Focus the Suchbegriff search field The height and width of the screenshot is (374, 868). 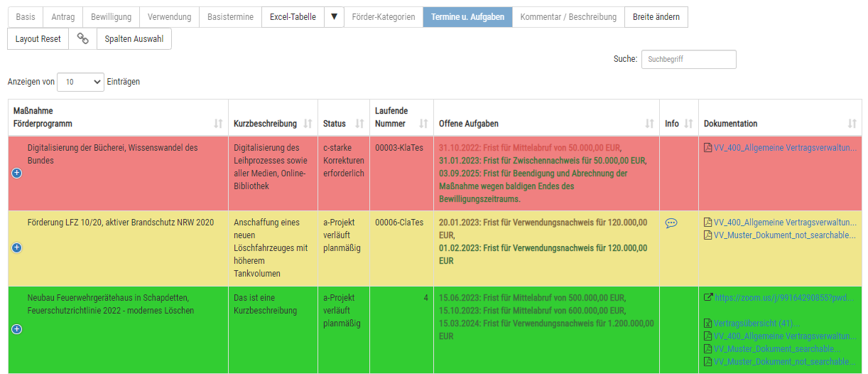(688, 59)
